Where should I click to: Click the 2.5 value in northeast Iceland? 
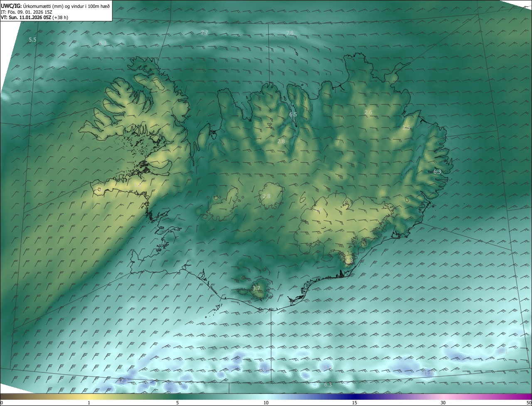[406, 128]
